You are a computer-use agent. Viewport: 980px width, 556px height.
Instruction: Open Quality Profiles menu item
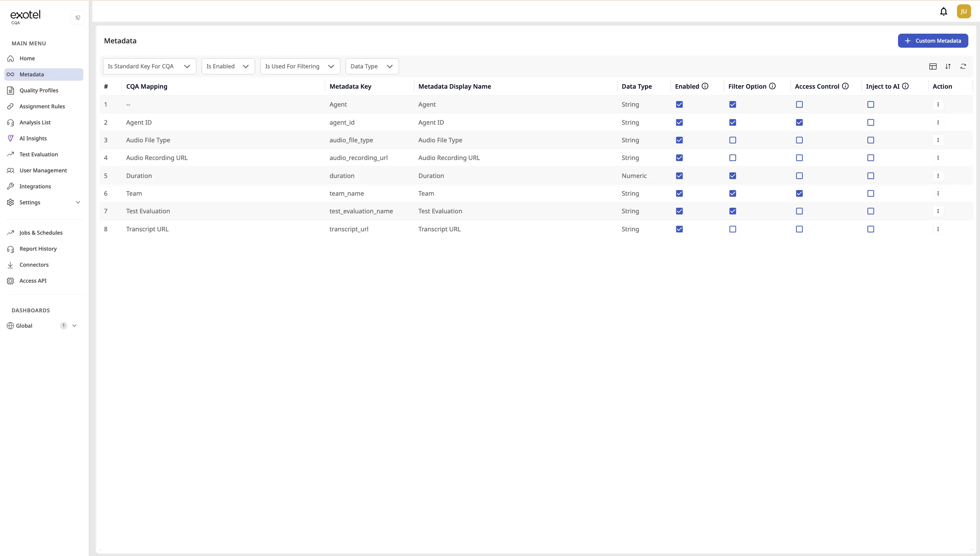click(44, 91)
